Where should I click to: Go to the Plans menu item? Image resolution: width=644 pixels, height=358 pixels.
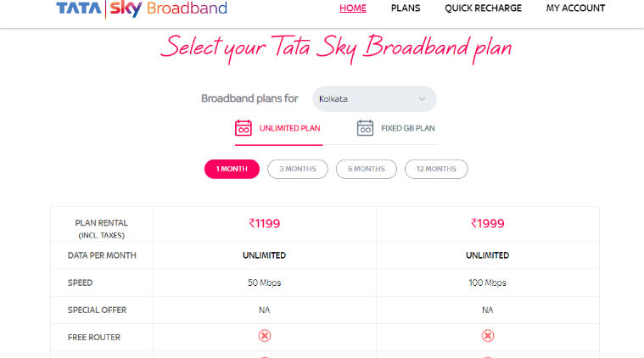click(406, 8)
